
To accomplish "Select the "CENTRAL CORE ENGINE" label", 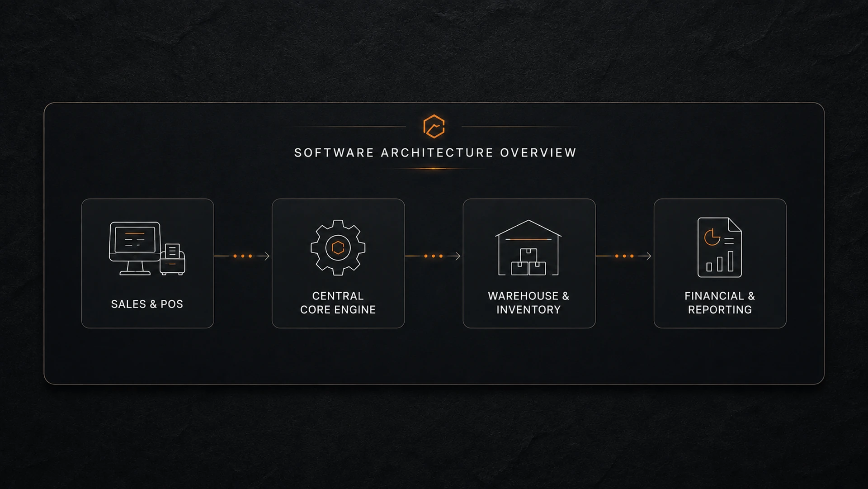I will click(338, 303).
